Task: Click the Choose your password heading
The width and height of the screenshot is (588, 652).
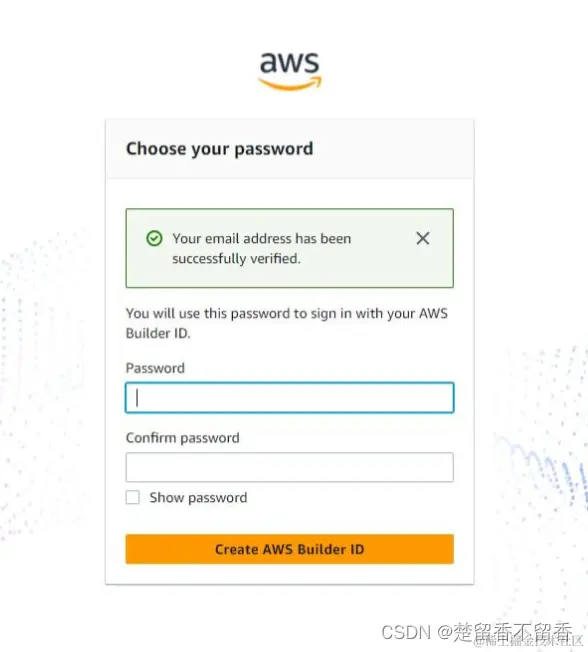Action: [220, 149]
